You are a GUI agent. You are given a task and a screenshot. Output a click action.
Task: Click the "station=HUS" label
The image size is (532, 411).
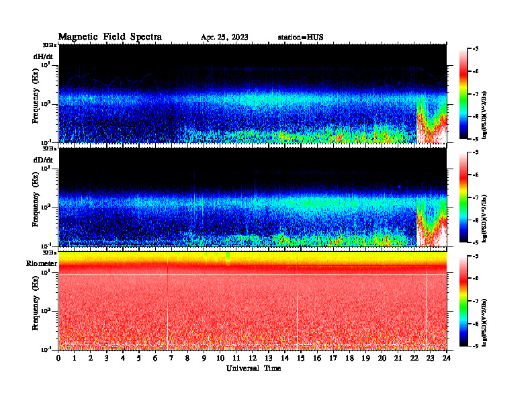pos(300,38)
